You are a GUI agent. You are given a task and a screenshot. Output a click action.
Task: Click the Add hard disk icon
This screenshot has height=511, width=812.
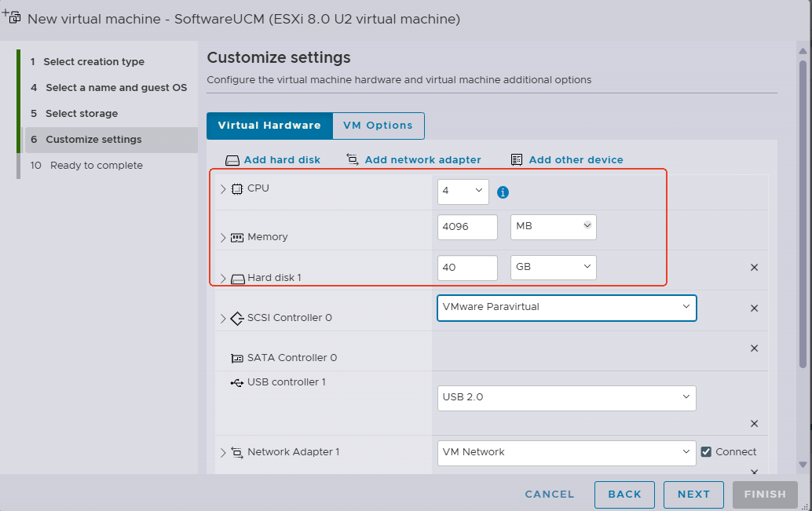click(x=232, y=160)
